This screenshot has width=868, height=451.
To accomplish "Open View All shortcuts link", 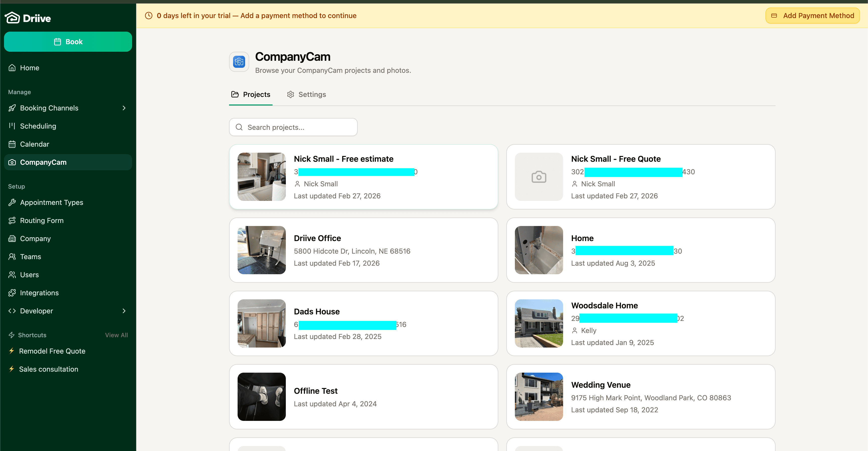I will point(116,335).
